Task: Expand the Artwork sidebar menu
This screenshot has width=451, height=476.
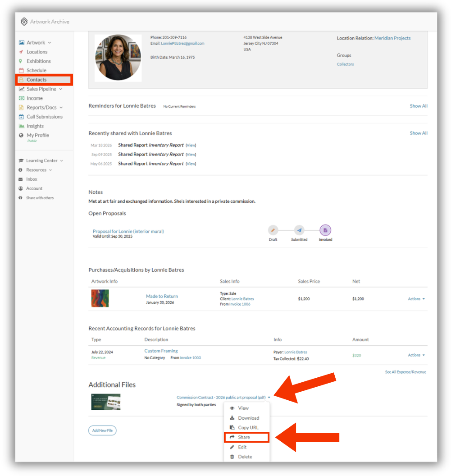Action: (x=35, y=42)
